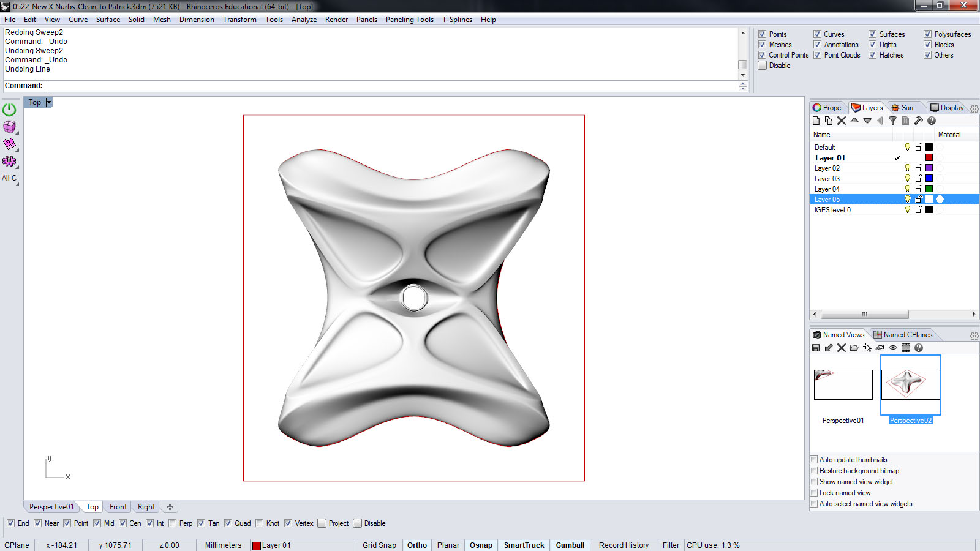Click the pink gear tool icon
The width and height of the screenshot is (980, 551).
click(9, 162)
